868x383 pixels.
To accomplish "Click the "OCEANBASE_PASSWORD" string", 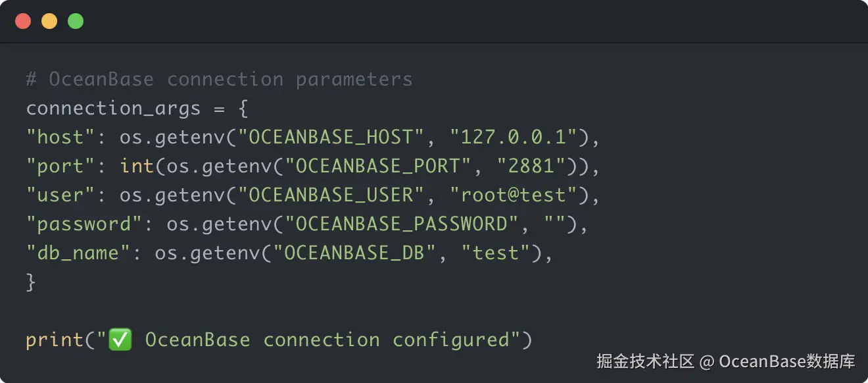I will (402, 224).
